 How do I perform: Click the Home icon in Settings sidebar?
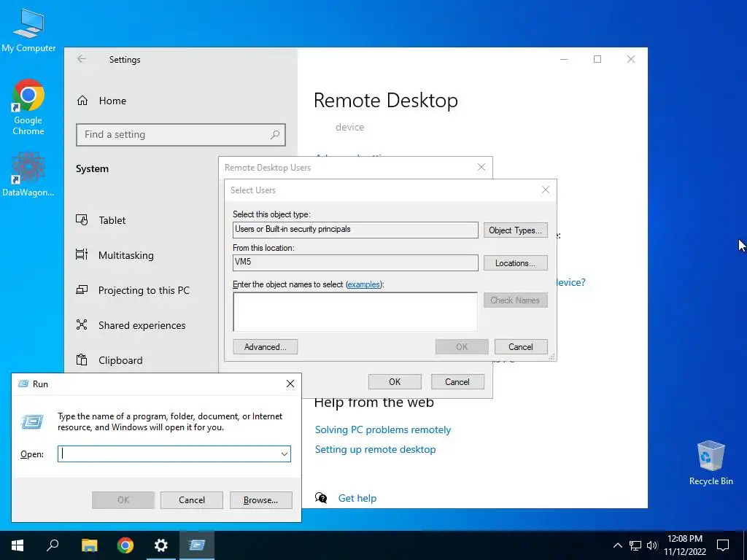click(x=82, y=101)
